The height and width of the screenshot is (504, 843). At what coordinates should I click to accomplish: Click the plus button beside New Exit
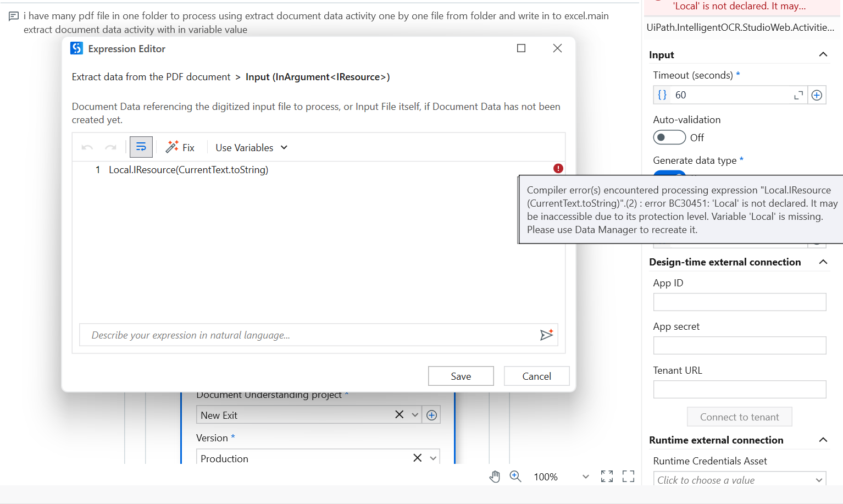432,415
